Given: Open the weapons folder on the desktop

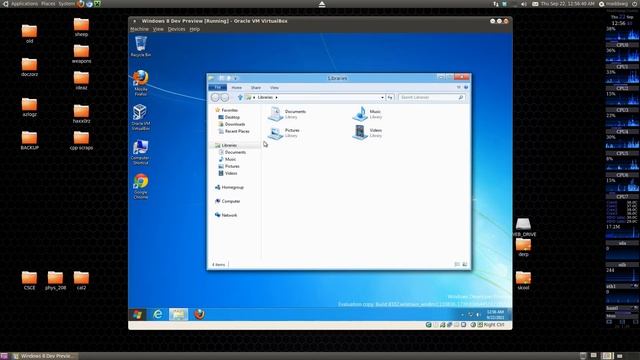Looking at the screenshot, I should (81, 54).
